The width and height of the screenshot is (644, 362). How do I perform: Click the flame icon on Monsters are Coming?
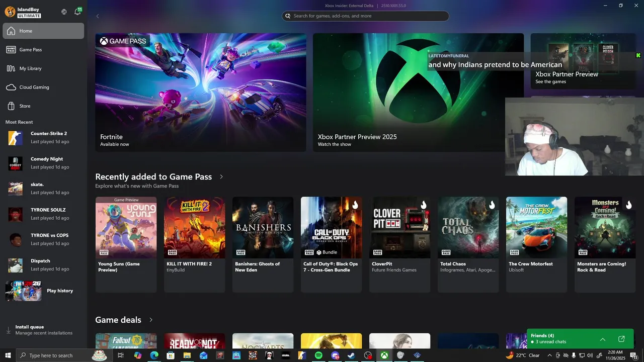[628, 205]
